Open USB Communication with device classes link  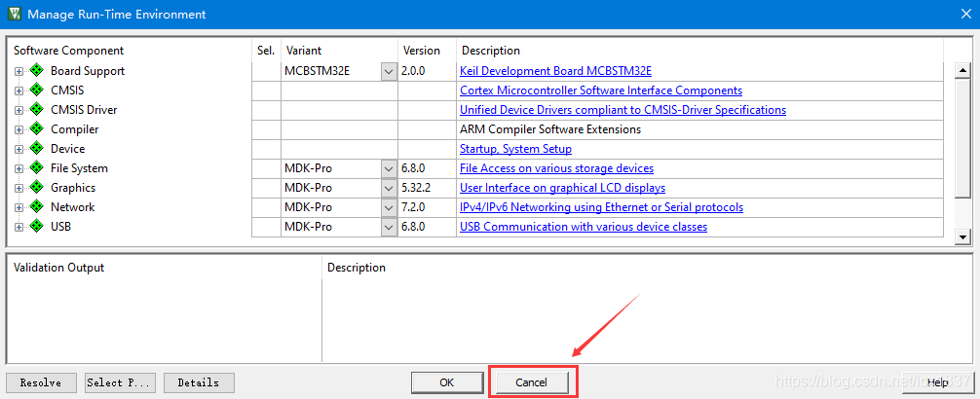(584, 226)
